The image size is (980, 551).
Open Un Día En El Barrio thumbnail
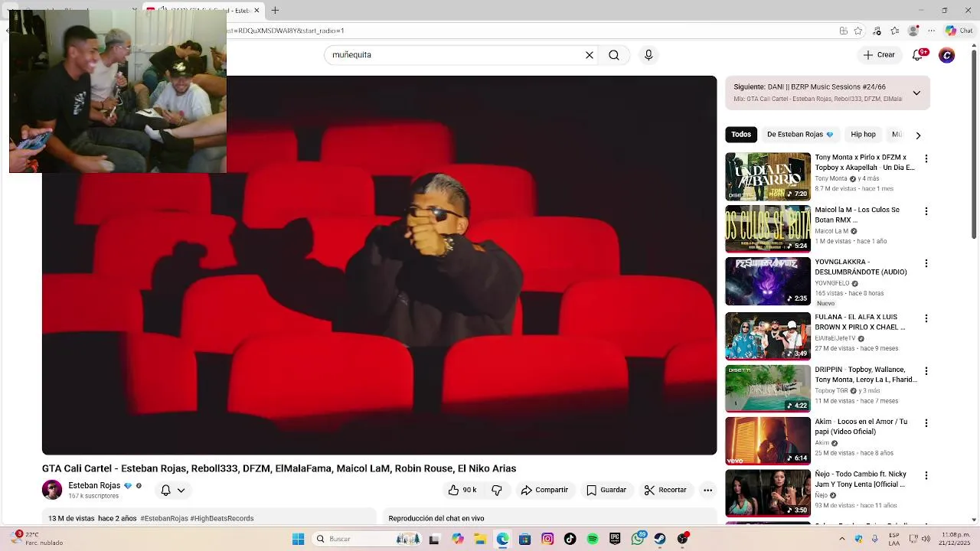768,177
